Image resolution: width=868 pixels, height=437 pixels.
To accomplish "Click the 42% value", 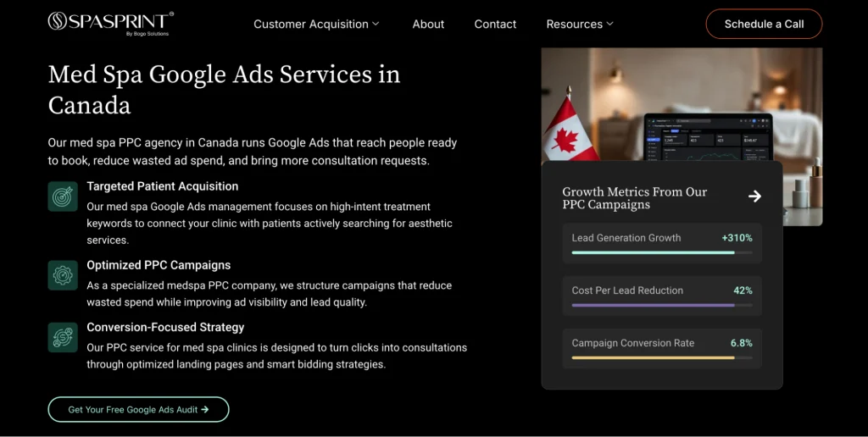I will [743, 290].
